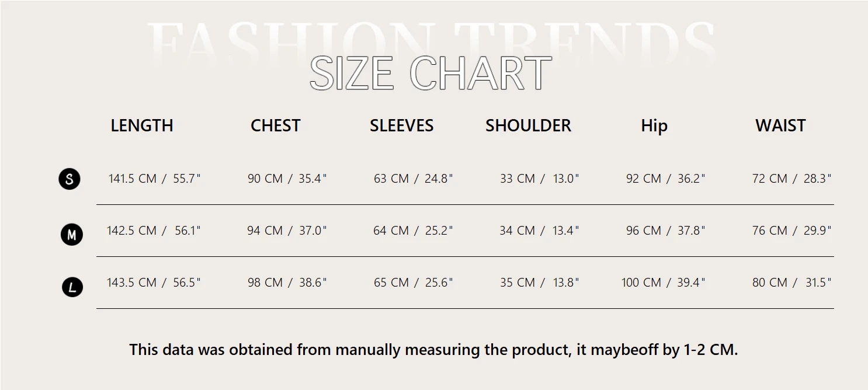Click the SLEEVES column header

pos(401,126)
